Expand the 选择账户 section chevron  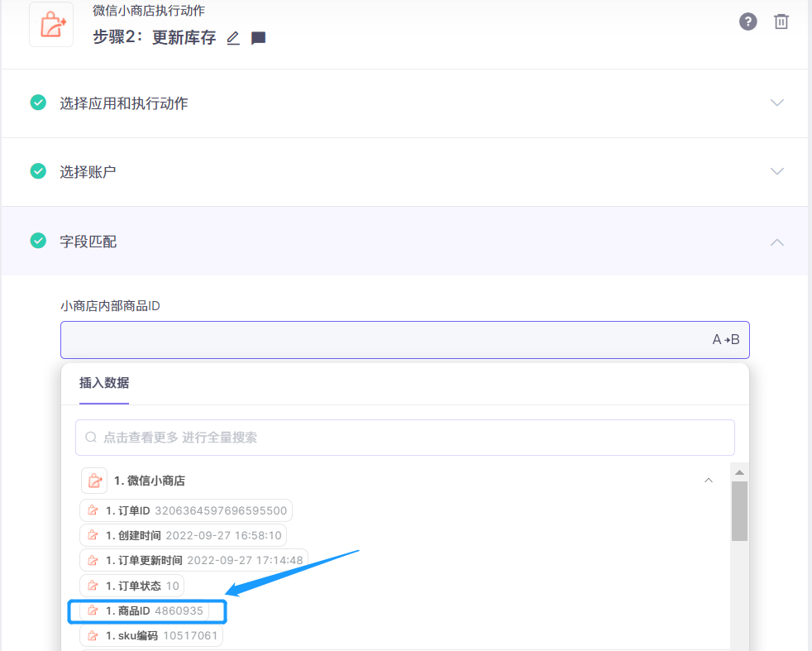point(776,172)
